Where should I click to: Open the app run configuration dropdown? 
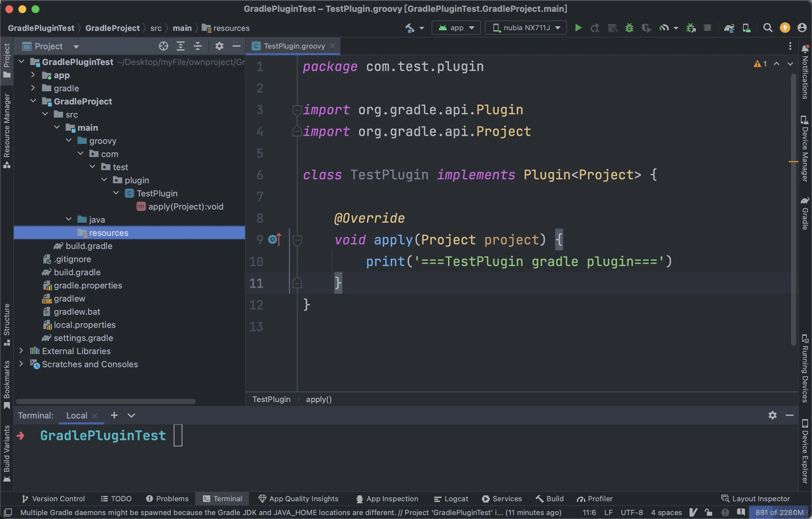(456, 28)
